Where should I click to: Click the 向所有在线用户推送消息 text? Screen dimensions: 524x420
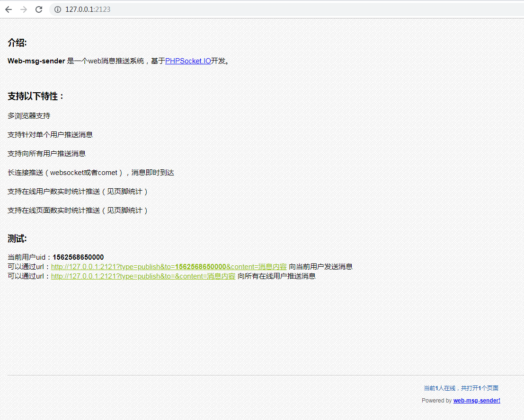click(x=276, y=276)
